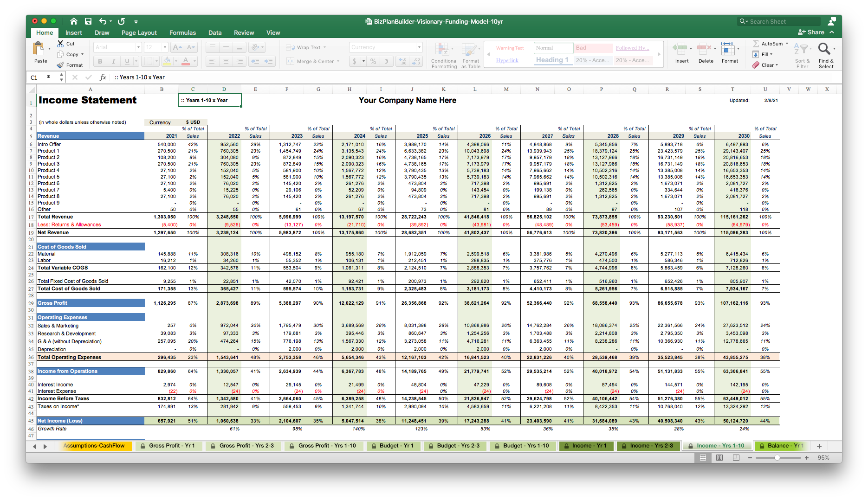868x500 pixels.
Task: Adjust the zoom slider handle
Action: pyautogui.click(x=777, y=458)
